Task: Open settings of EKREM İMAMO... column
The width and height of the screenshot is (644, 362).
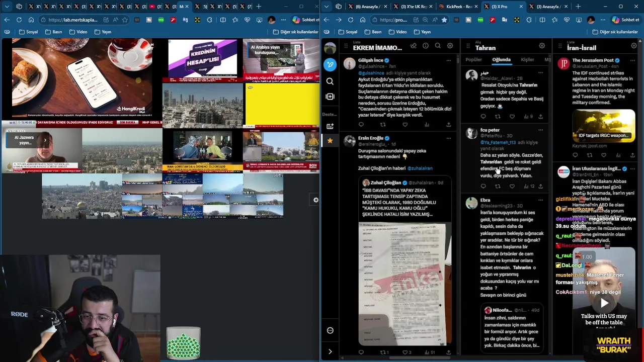Action: pyautogui.click(x=450, y=46)
